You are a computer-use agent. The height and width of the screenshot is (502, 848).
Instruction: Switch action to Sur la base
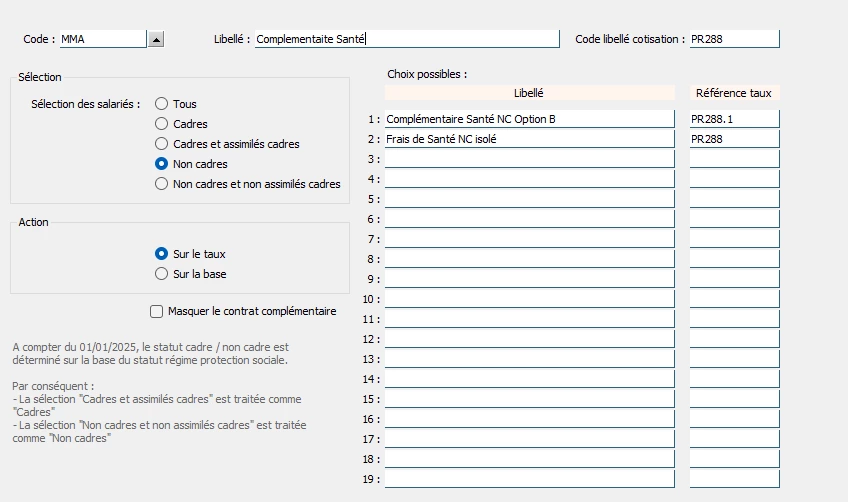[x=161, y=274]
